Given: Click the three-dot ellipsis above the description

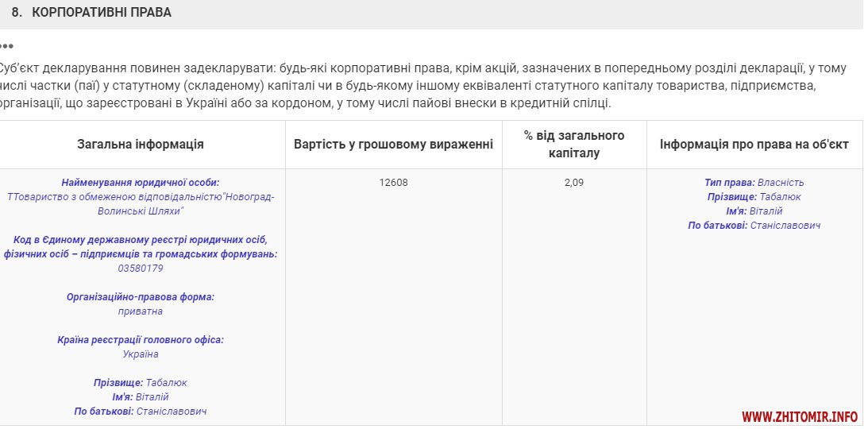Looking at the screenshot, I should click(x=7, y=47).
